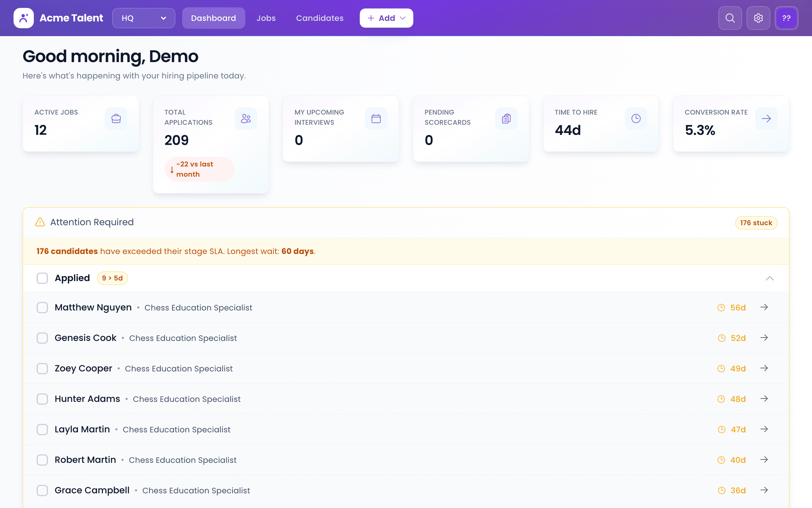Image resolution: width=812 pixels, height=508 pixels.
Task: Open the Candidates tab
Action: click(320, 18)
